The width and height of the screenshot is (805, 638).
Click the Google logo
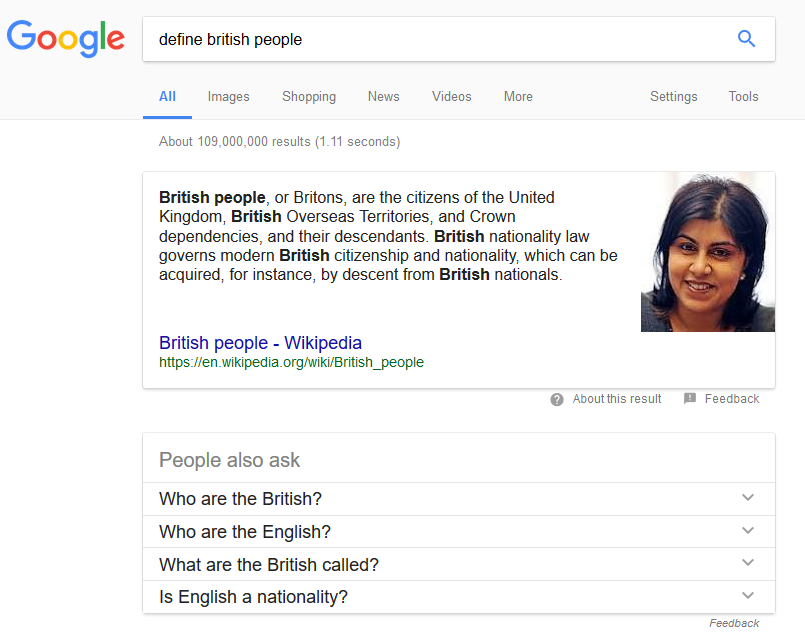pyautogui.click(x=66, y=38)
